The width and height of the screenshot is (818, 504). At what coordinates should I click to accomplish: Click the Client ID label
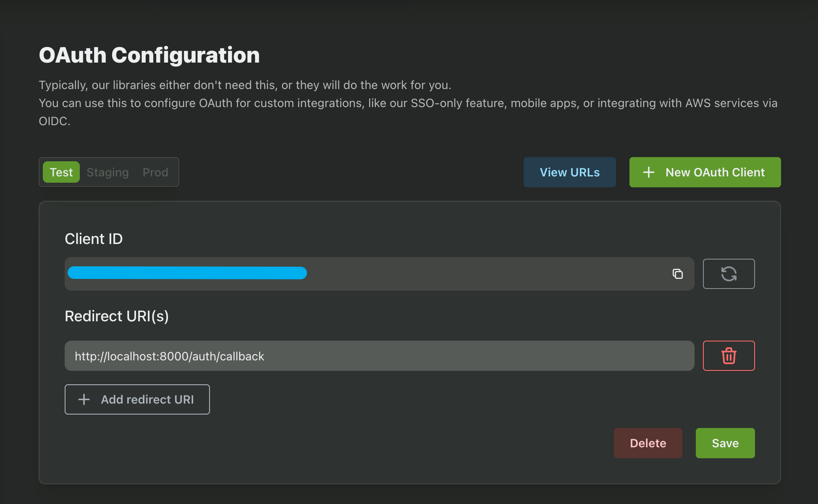94,239
